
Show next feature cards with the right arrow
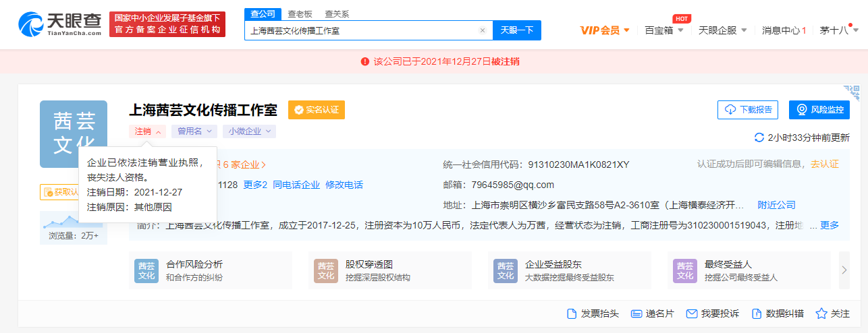(x=844, y=270)
